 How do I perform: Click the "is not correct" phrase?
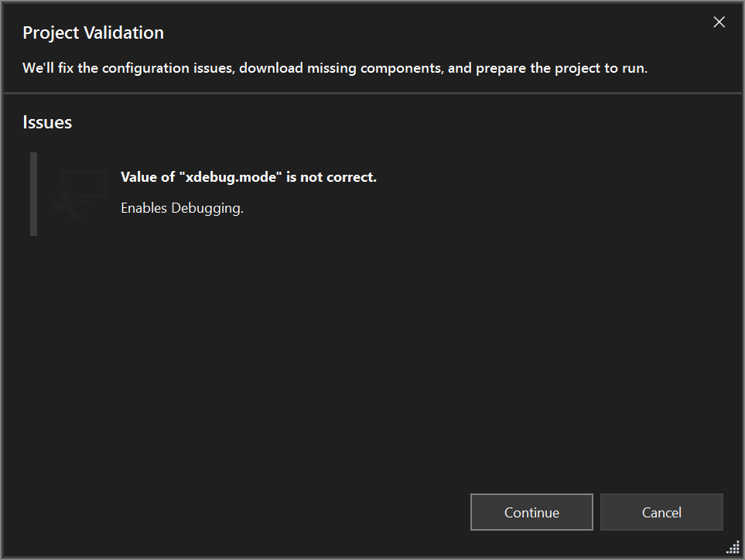pos(331,177)
